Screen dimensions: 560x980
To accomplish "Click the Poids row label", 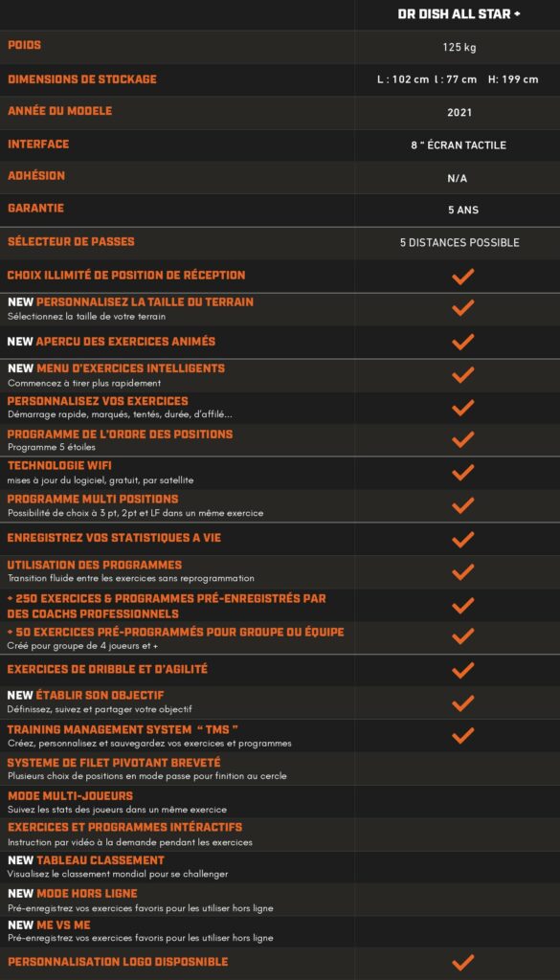I will (24, 46).
